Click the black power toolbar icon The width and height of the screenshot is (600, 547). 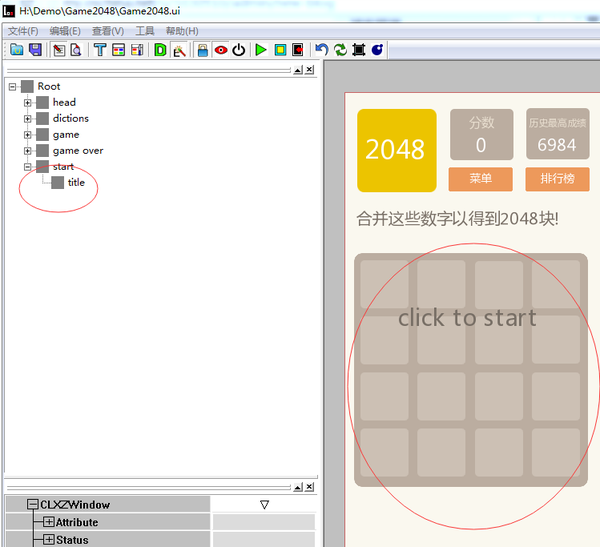coord(239,50)
